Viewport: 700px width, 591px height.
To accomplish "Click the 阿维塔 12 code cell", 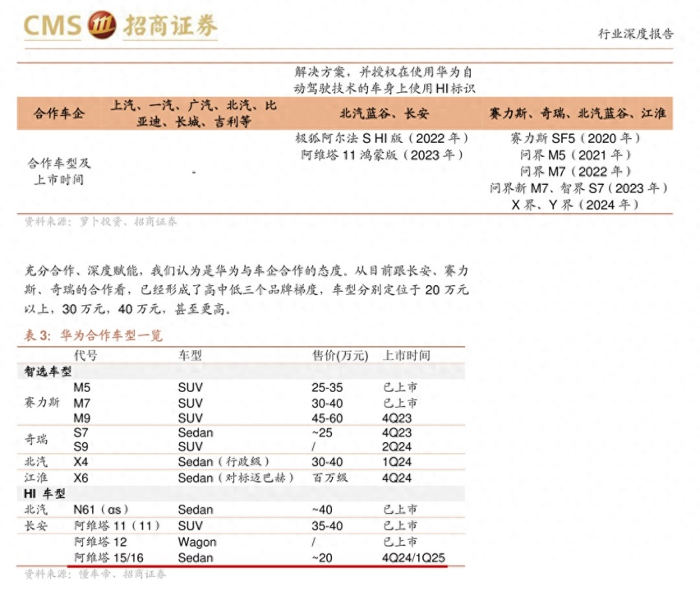I will point(100,542).
